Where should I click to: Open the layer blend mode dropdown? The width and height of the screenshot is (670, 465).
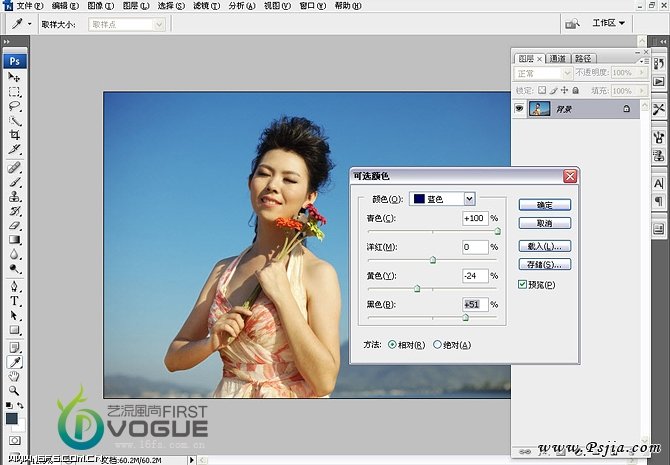click(x=544, y=73)
